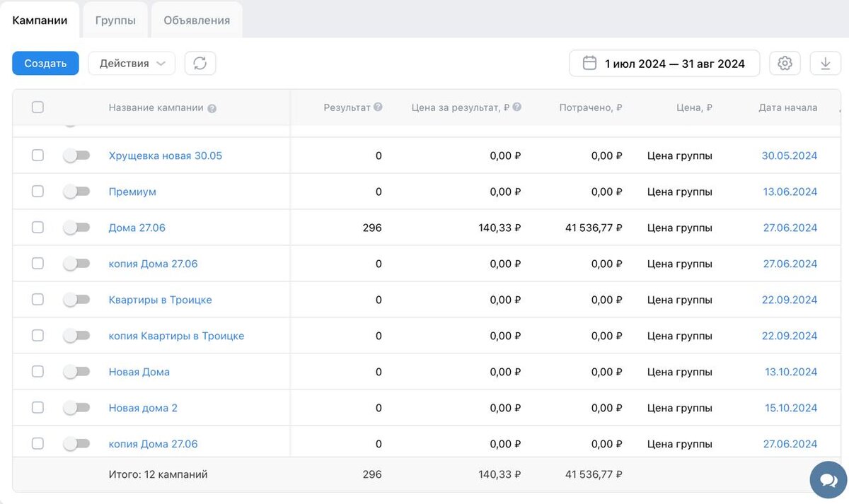The height and width of the screenshot is (504, 849).
Task: Click help icon beside Результат column
Action: pos(378,107)
